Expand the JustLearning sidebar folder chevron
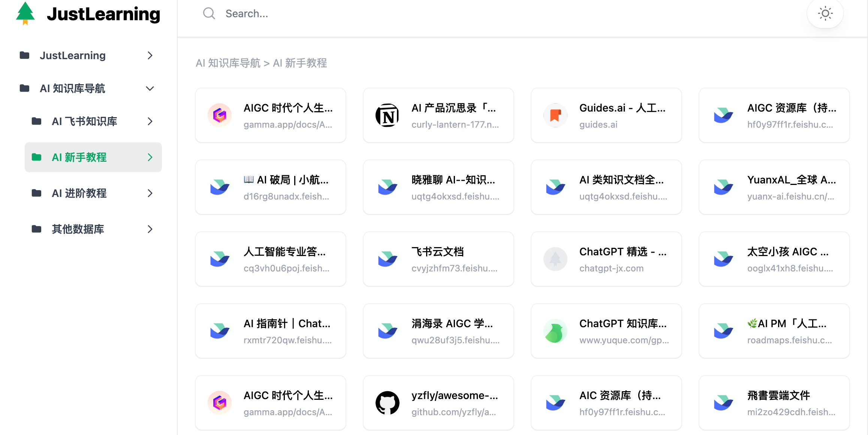Screen dimensions: 868x435 tap(150, 55)
